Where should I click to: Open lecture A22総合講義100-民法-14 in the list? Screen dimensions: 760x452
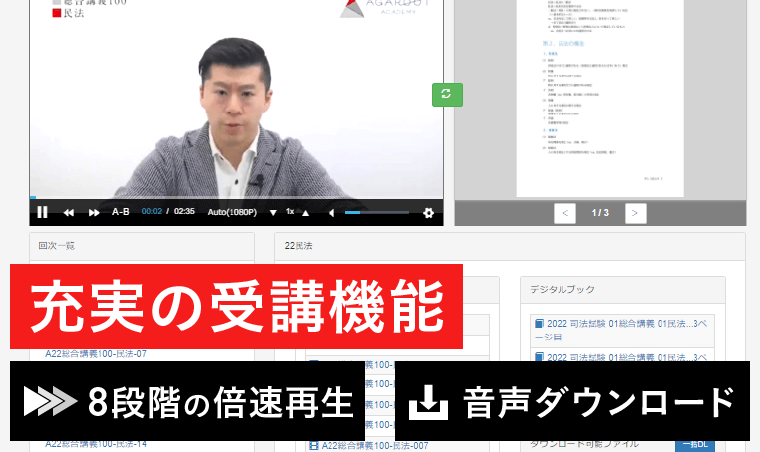click(96, 443)
